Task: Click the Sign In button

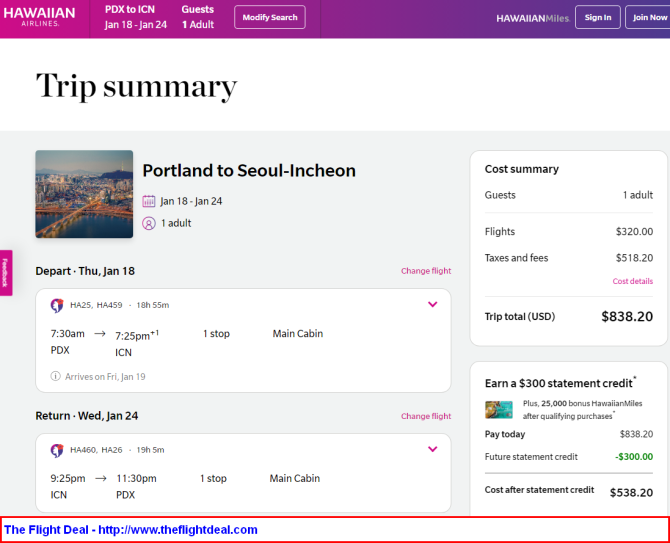Action: pos(597,17)
